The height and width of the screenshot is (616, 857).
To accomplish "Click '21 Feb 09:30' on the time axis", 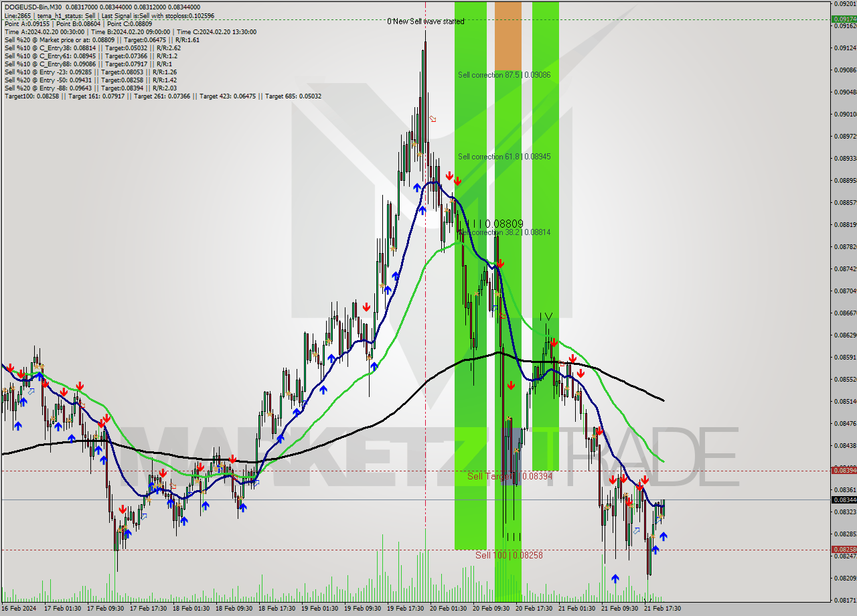I will pos(619,609).
